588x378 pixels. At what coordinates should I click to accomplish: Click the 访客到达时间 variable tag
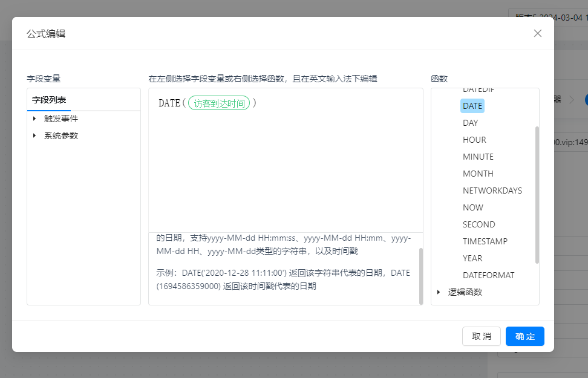219,103
